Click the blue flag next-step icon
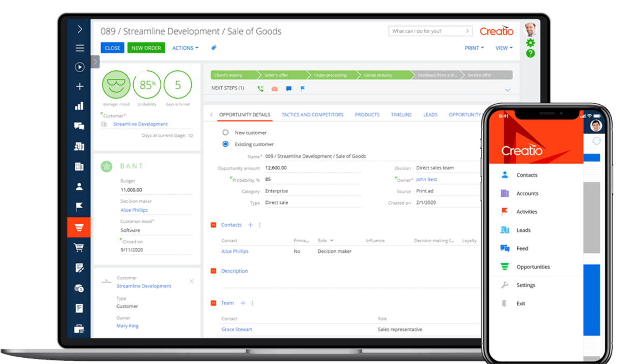Viewport: 620px width, 364px height. (303, 88)
